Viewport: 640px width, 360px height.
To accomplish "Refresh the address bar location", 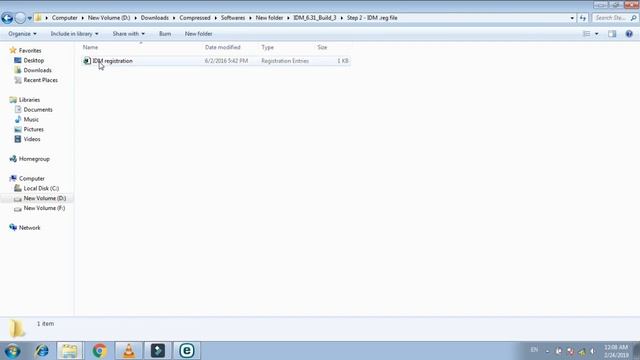I will pyautogui.click(x=582, y=18).
